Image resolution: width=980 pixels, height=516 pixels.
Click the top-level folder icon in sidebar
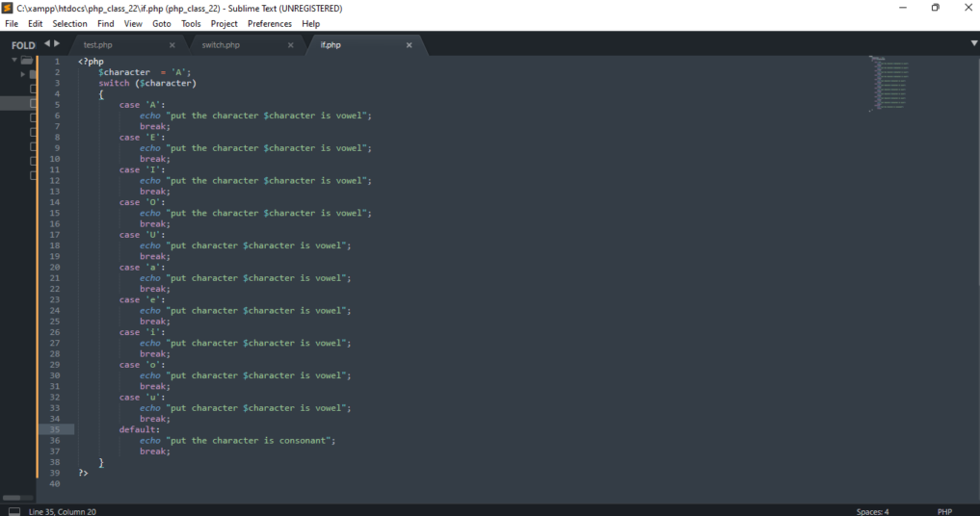pos(27,61)
